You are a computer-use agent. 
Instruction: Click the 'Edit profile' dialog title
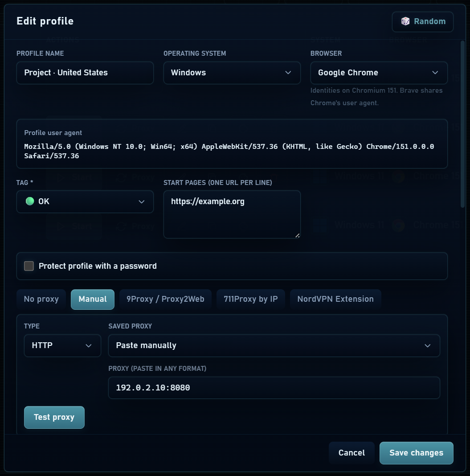coord(45,21)
